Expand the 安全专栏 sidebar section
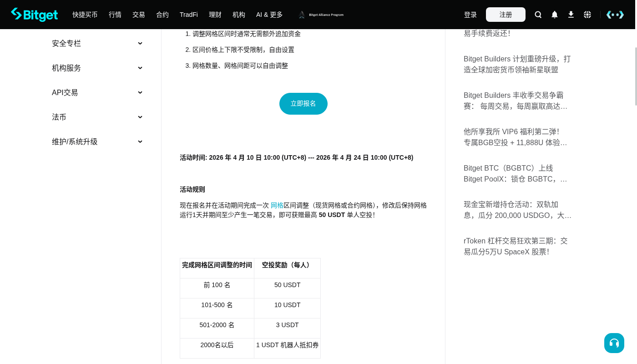The height and width of the screenshot is (364, 637). click(140, 43)
